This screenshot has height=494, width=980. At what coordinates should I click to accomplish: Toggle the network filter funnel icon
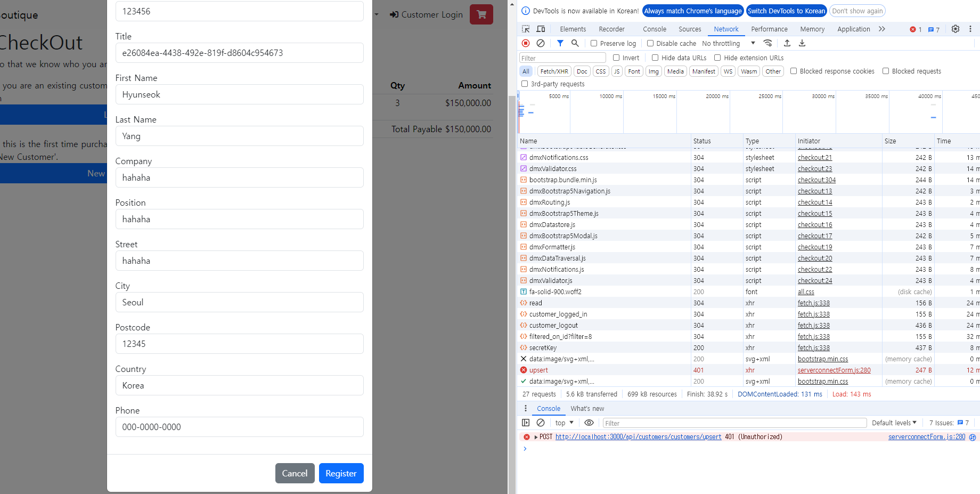click(x=560, y=43)
